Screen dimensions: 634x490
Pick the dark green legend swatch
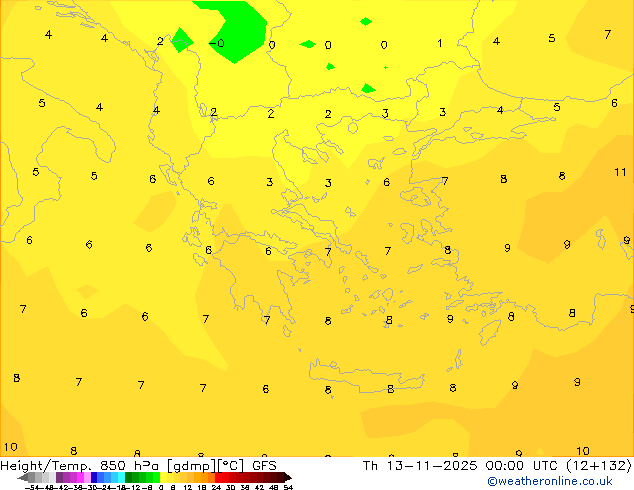point(129,477)
